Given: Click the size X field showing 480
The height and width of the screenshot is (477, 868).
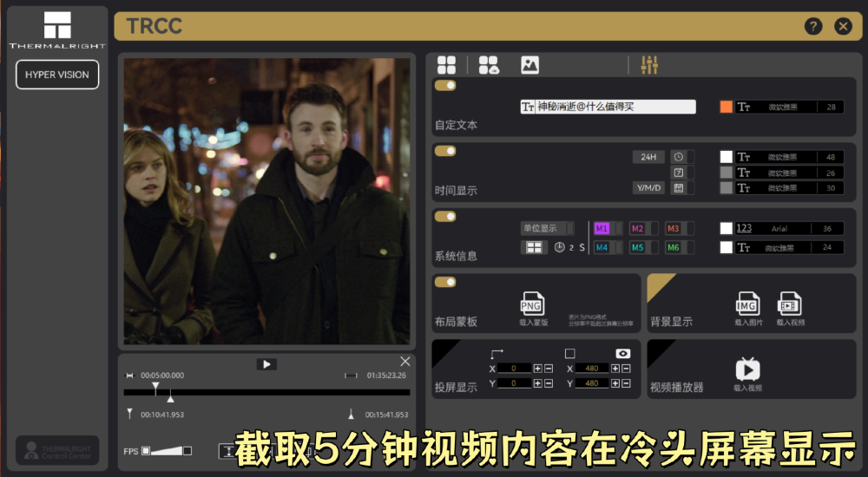Looking at the screenshot, I should (592, 368).
